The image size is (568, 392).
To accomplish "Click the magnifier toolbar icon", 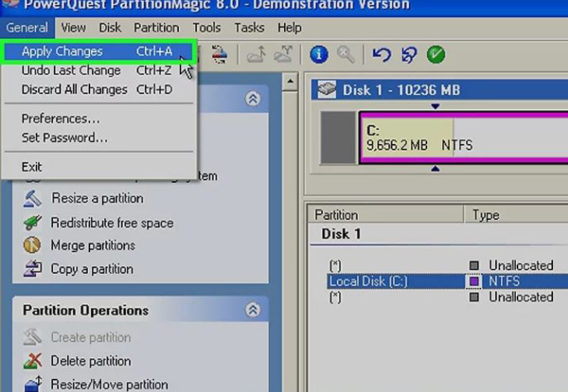I will coord(345,54).
